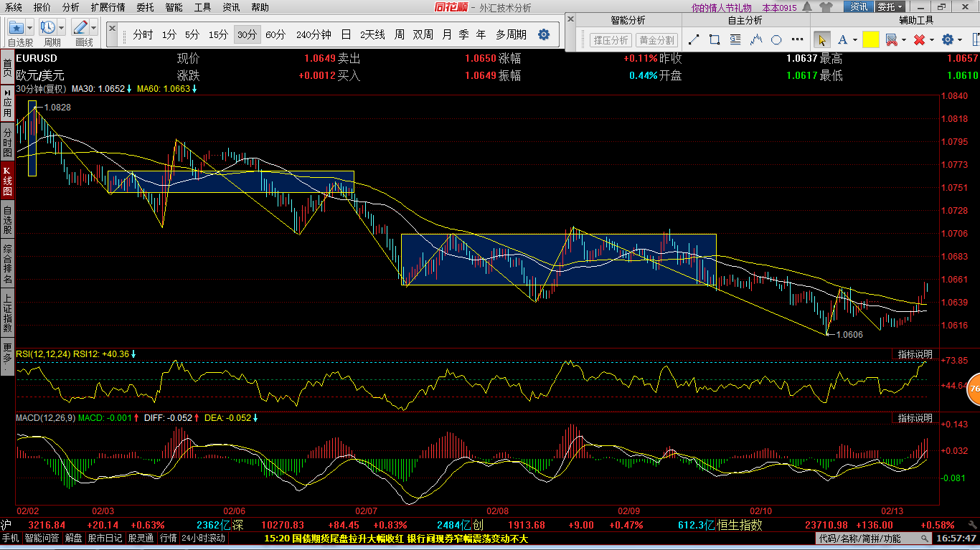Image resolution: width=980 pixels, height=550 pixels.
Task: Open the 系统 menu
Action: [13, 7]
